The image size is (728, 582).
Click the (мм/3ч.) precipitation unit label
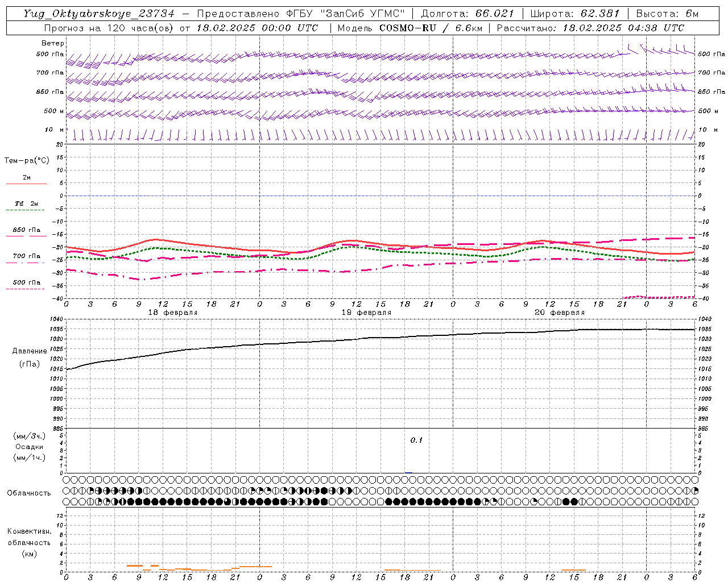click(x=30, y=436)
